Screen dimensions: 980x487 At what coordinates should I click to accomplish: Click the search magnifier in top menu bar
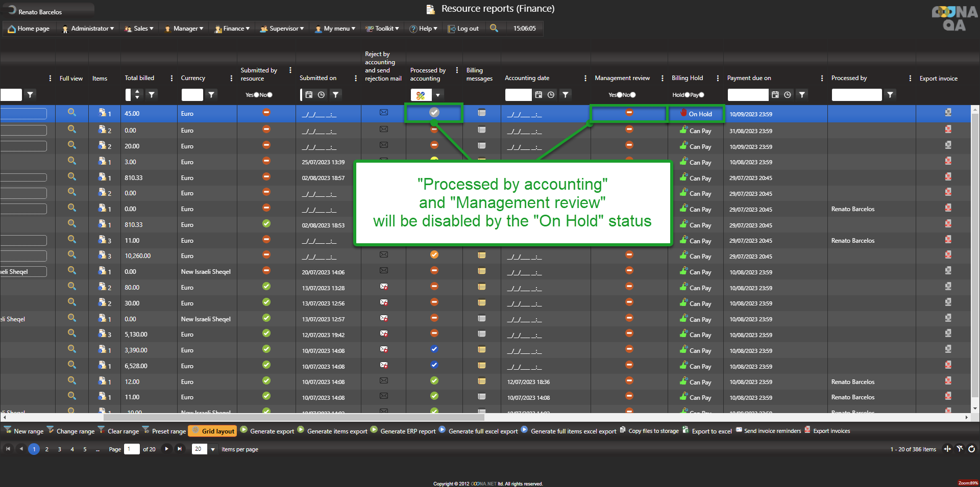pos(494,28)
